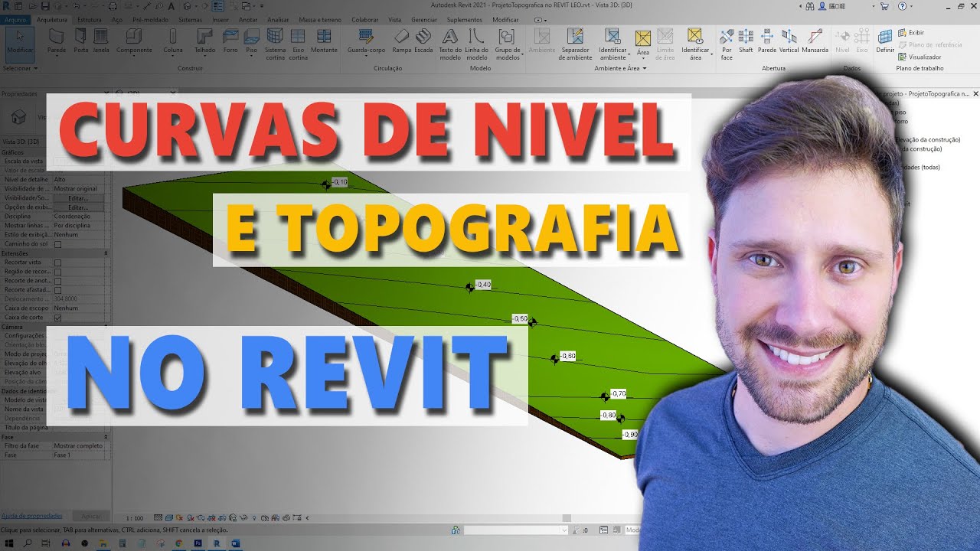
Task: Uncheck the Caixa de corte checkbox
Action: pos(57,318)
